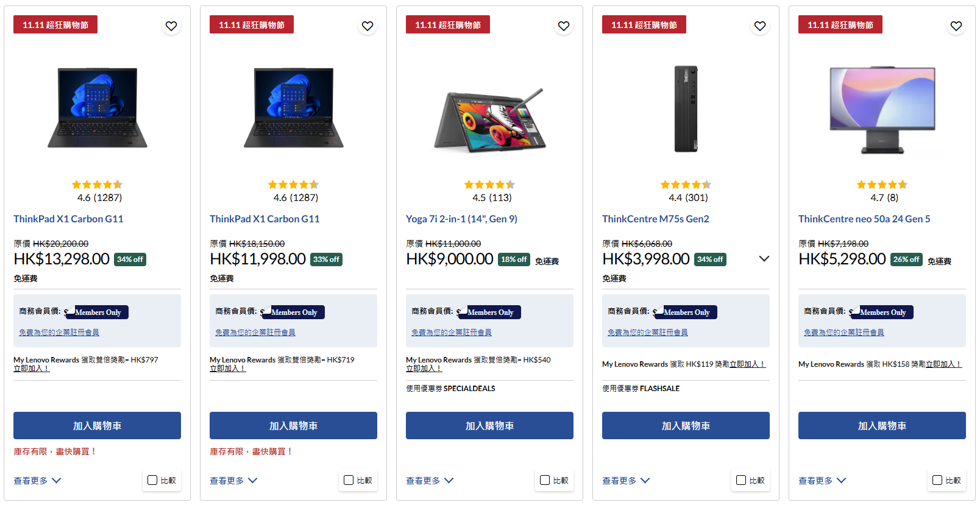Favorite the ThinkCentre M75s Gen2
Image resolution: width=980 pixels, height=505 pixels.
point(760,26)
